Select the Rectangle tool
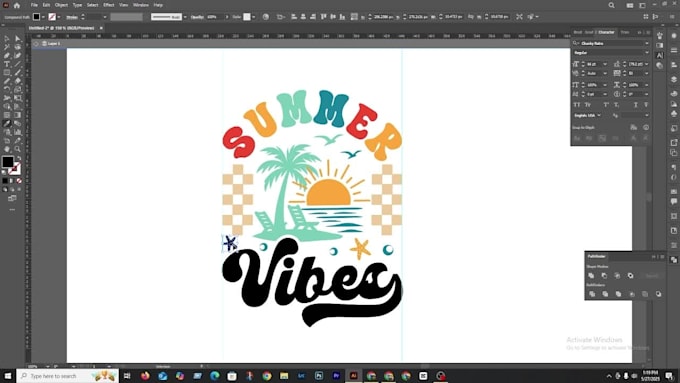680x383 pixels. pyautogui.click(x=7, y=72)
